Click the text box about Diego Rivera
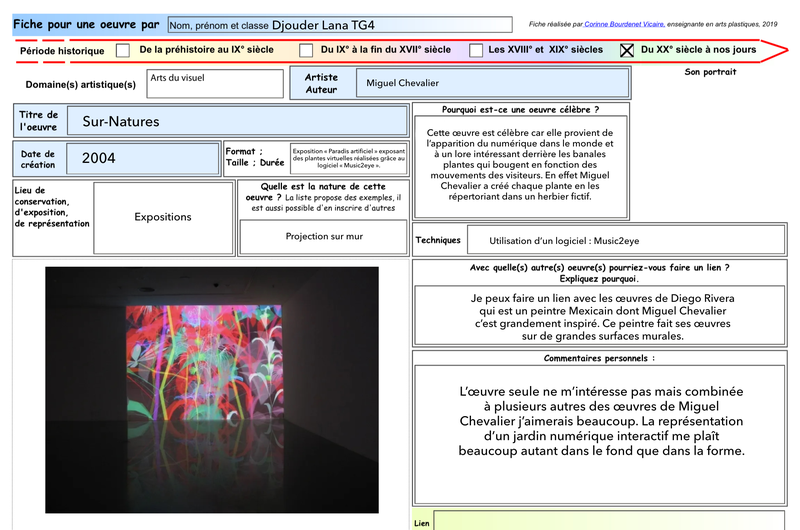Viewport: 800px width, 530px height. coord(602,317)
